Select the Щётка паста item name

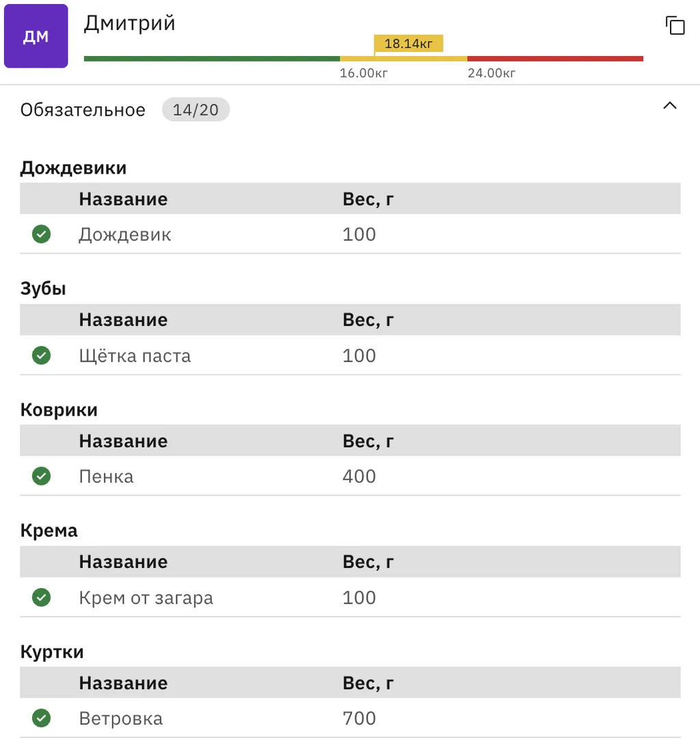click(135, 356)
